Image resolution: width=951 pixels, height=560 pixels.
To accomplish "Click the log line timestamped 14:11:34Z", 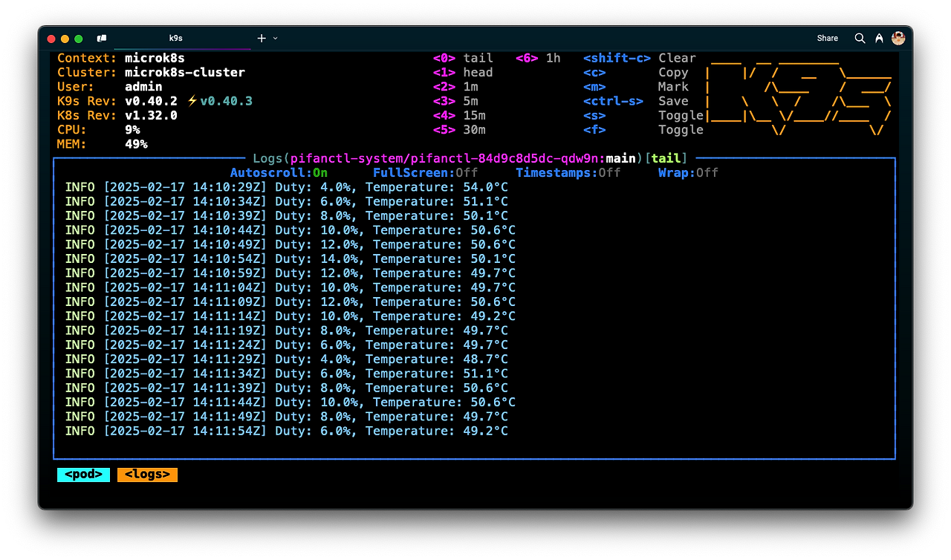I will (287, 374).
